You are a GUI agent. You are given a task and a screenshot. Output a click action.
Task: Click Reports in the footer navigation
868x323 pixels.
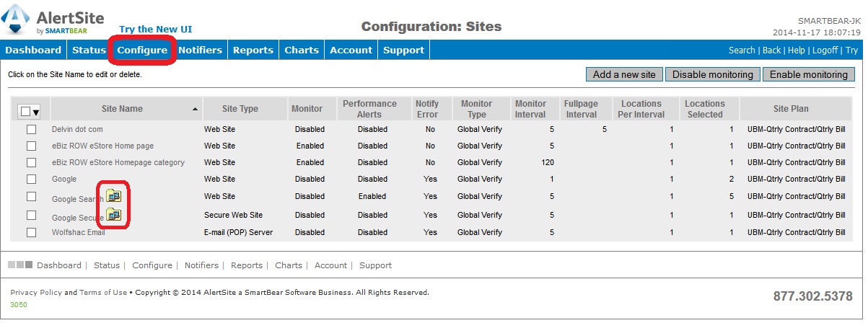click(x=247, y=265)
